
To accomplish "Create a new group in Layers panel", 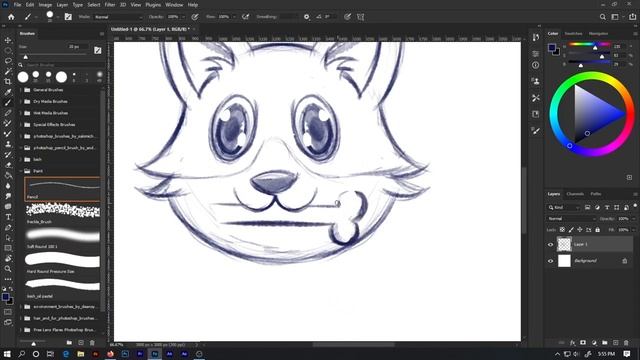I will (604, 343).
